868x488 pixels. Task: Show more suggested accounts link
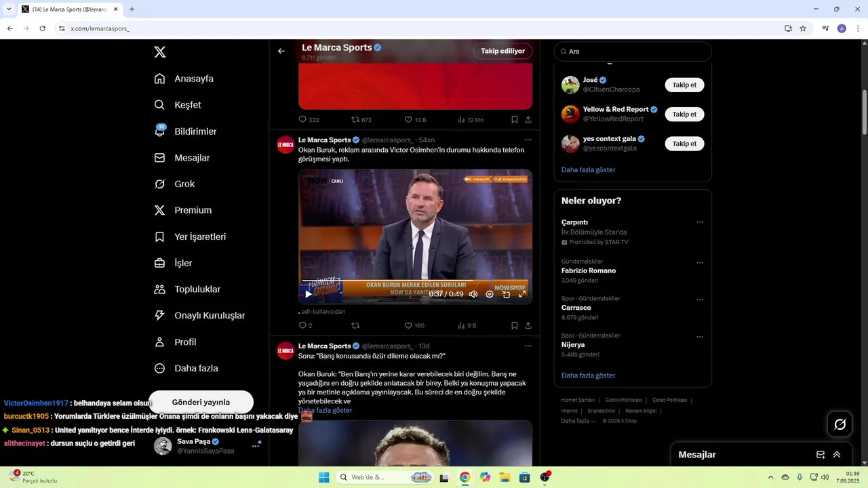(588, 170)
